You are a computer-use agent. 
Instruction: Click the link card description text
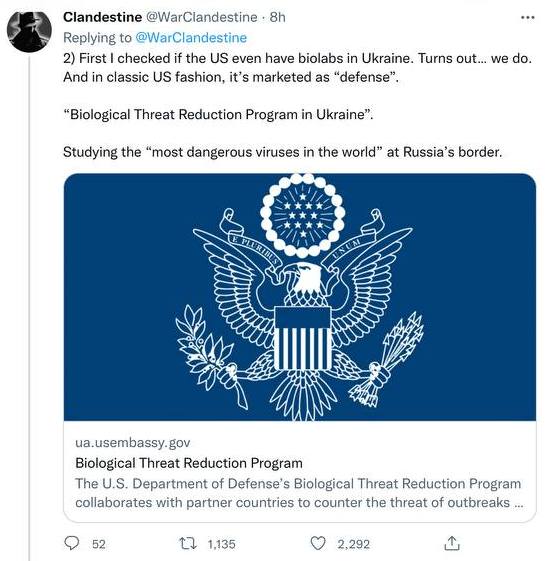[298, 493]
